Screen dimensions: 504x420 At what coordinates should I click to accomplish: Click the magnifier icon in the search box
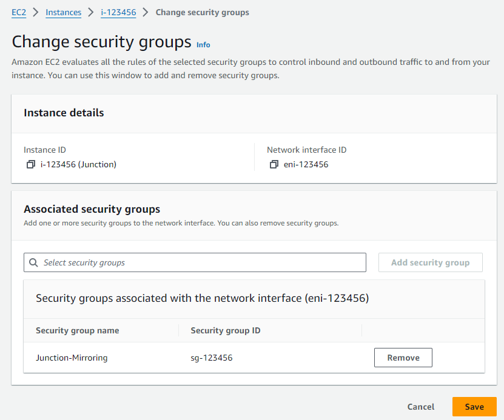[x=33, y=262]
